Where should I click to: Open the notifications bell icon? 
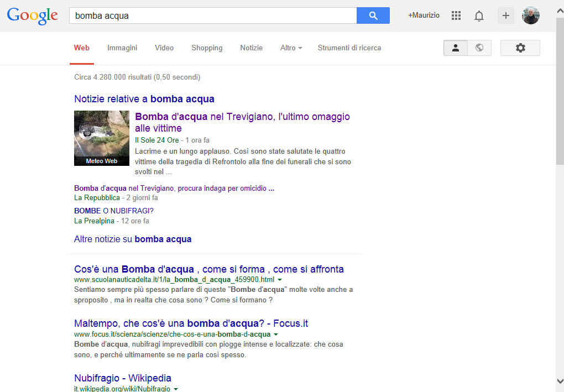pos(479,16)
